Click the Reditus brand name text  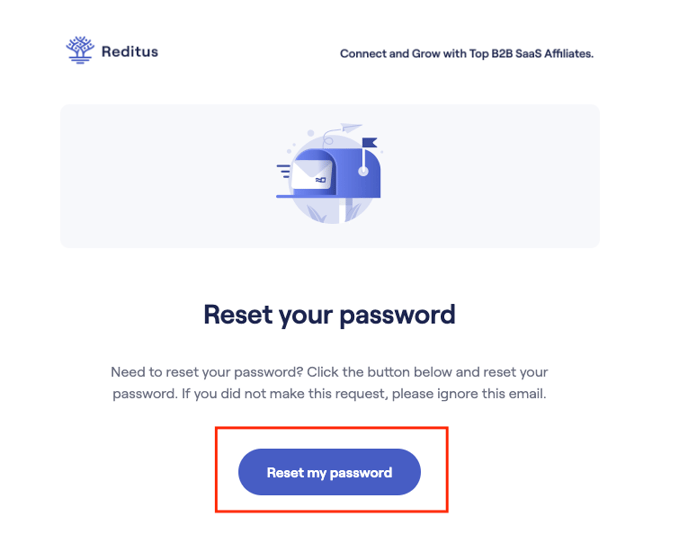[130, 52]
